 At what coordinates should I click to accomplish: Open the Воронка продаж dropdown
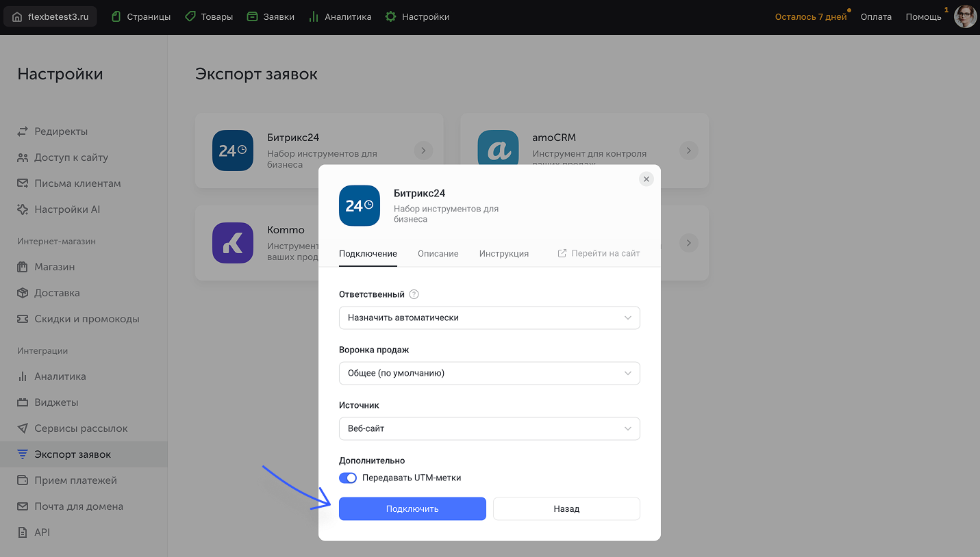[489, 373]
